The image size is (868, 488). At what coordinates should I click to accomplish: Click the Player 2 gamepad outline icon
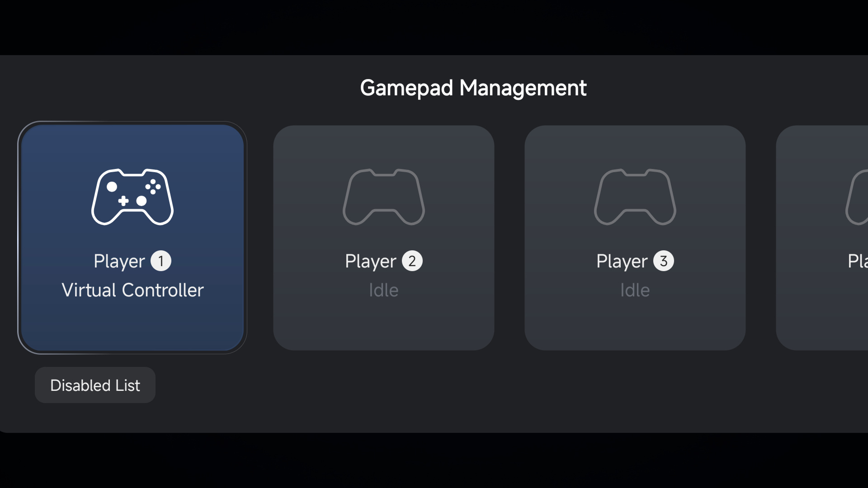tap(383, 197)
